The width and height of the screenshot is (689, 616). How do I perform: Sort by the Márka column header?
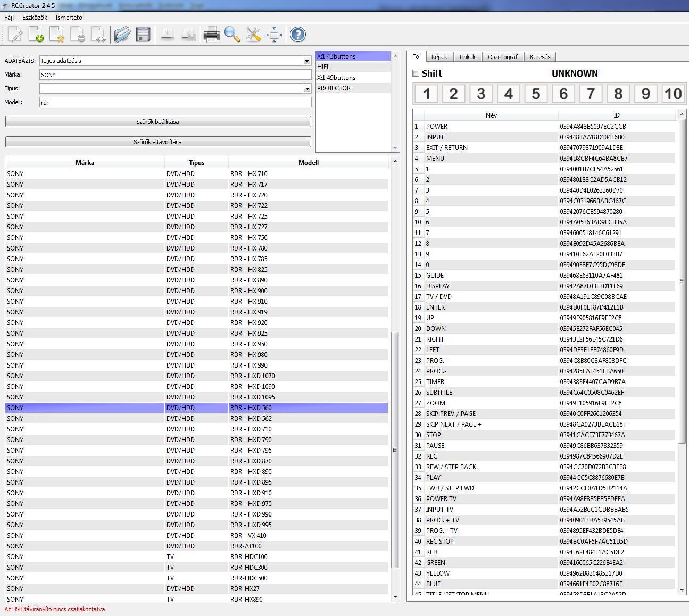coord(85,163)
